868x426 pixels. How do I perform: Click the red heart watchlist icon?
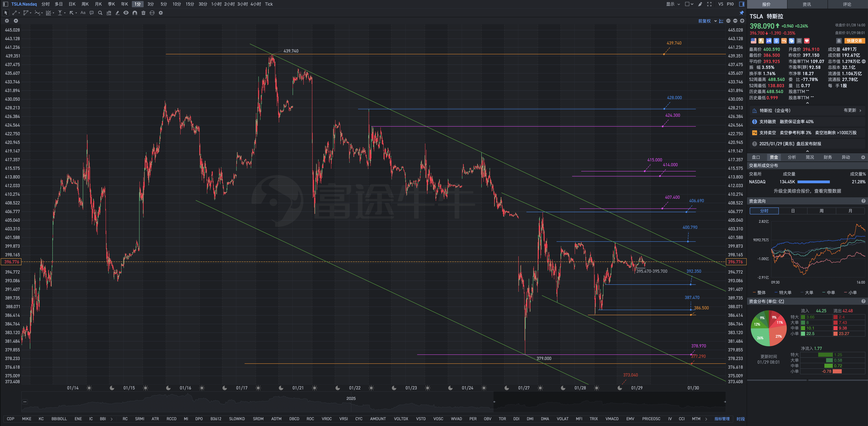pos(807,41)
